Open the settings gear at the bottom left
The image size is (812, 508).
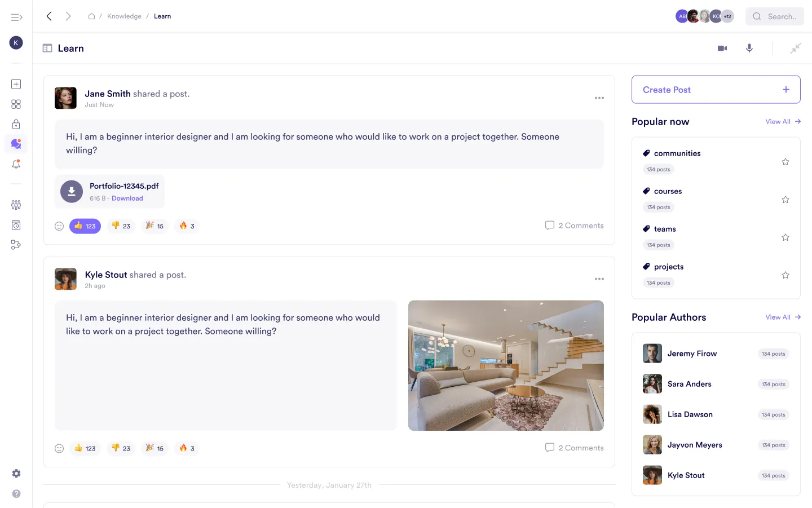16,473
